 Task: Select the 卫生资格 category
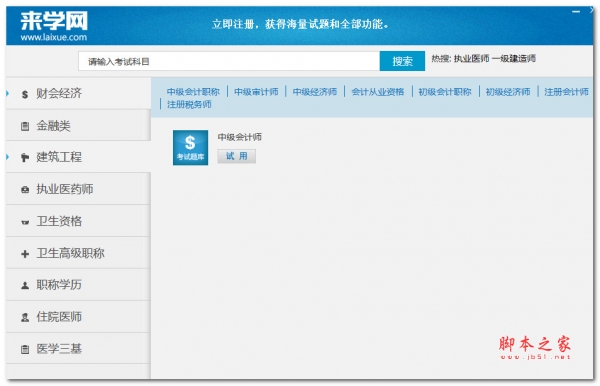tap(78, 221)
